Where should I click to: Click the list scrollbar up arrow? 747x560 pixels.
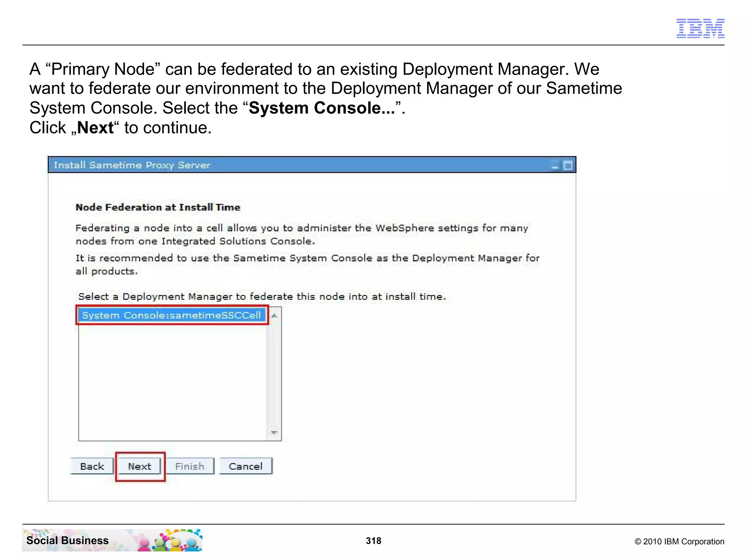274,316
